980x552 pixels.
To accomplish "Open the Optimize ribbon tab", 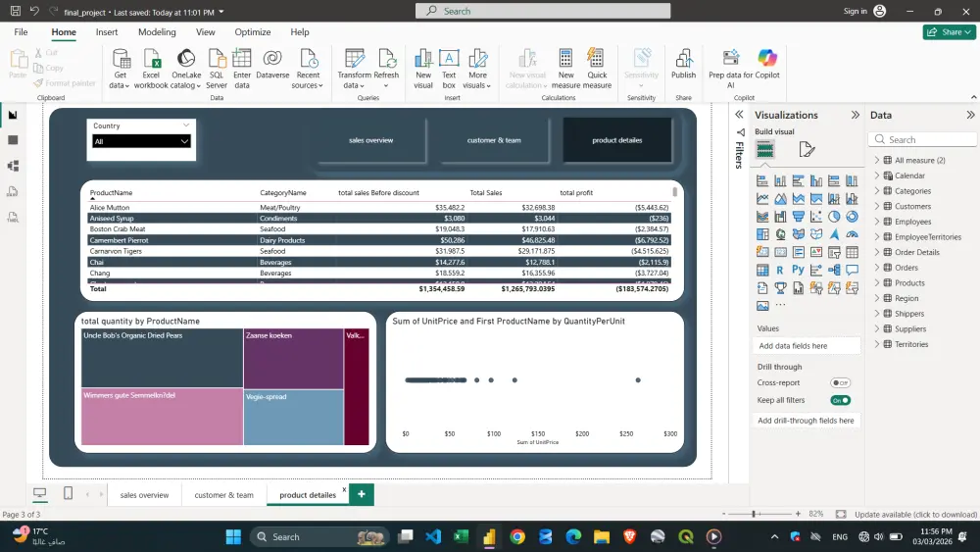I will (x=253, y=32).
